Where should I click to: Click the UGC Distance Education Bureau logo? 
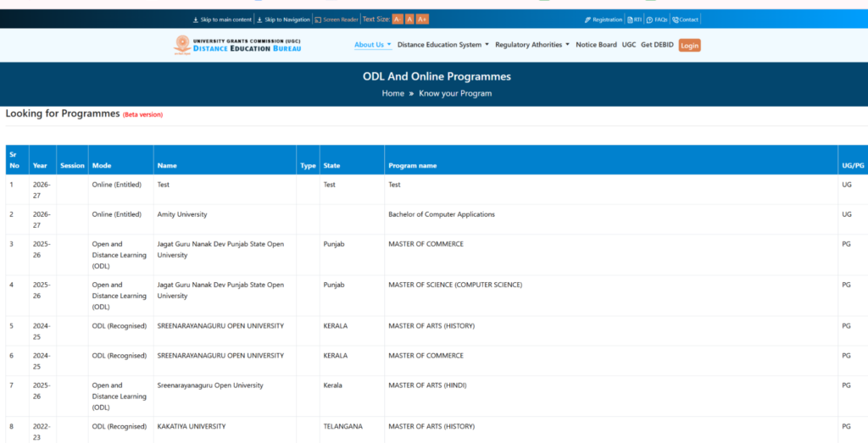pyautogui.click(x=237, y=45)
